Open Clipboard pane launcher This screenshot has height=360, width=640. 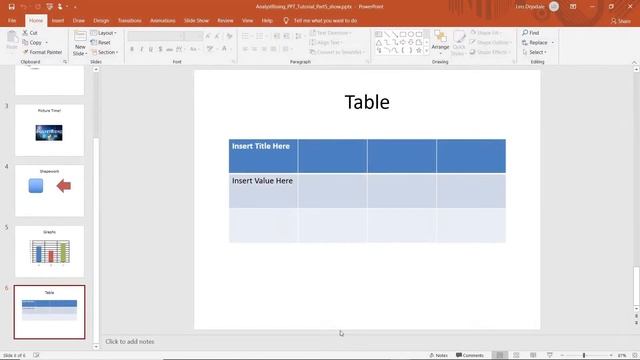tap(65, 62)
